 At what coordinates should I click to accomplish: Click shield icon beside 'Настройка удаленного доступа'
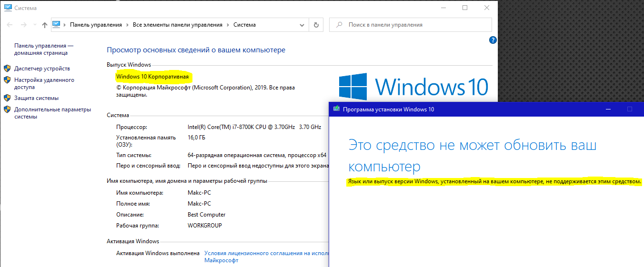7,80
